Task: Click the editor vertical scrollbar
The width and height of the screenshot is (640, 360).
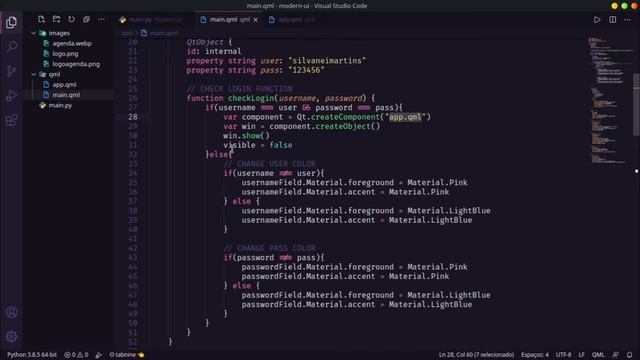Action: coord(636,104)
